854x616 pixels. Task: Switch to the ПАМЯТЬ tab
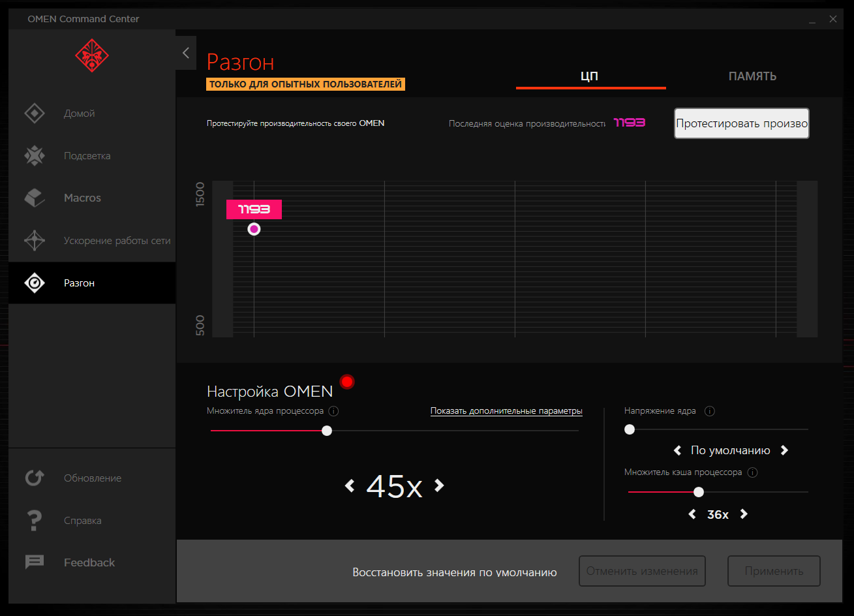(x=752, y=76)
